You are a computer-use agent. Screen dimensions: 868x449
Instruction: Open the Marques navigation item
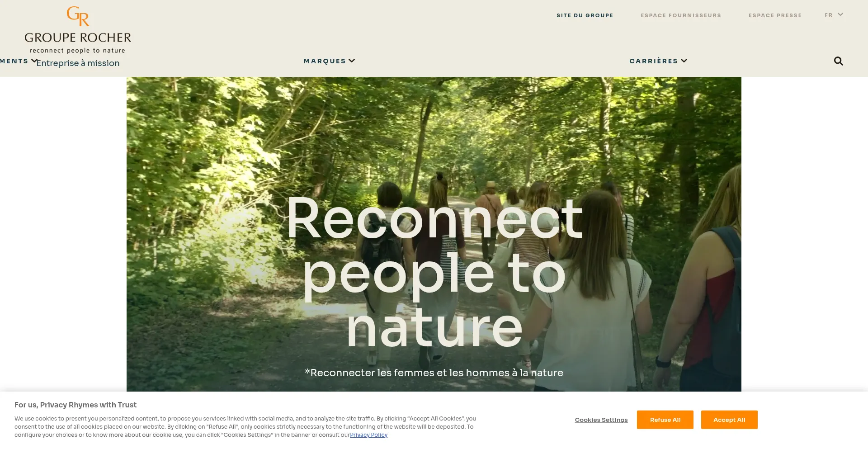pyautogui.click(x=325, y=61)
